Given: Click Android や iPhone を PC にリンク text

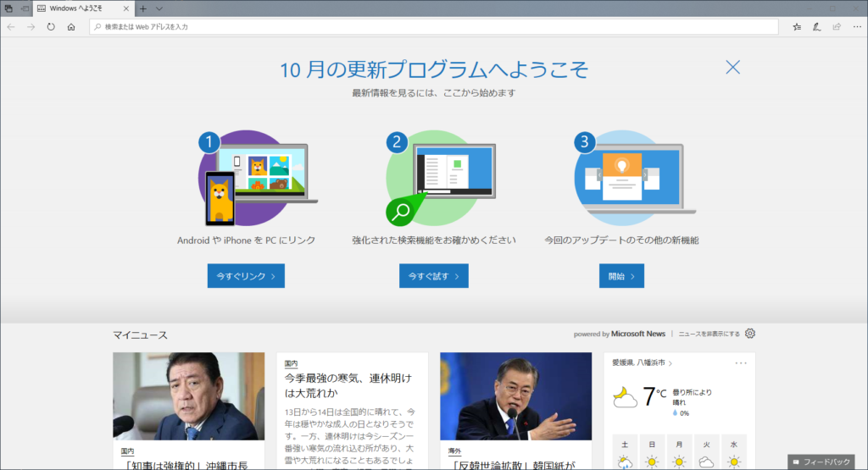Looking at the screenshot, I should point(247,241).
